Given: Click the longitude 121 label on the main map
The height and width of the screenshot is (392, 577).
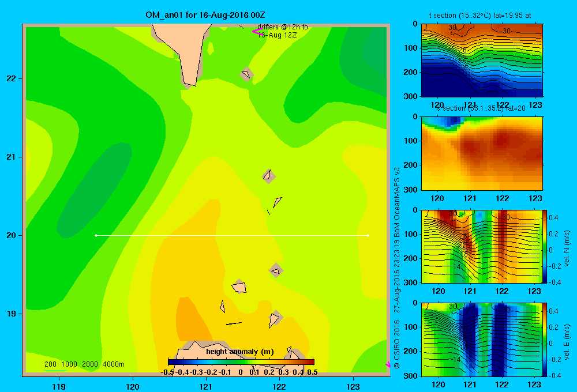Looking at the screenshot, I should coord(206,386).
